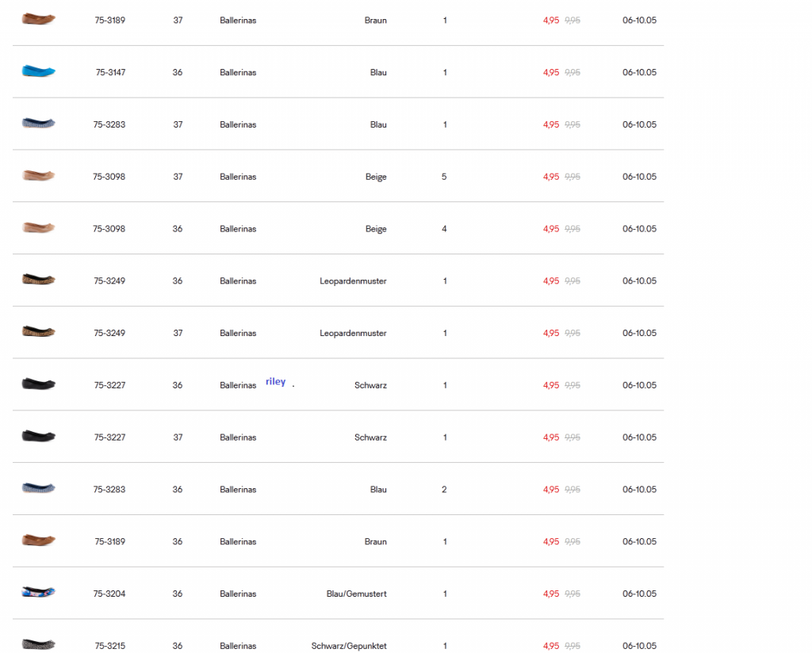The width and height of the screenshot is (812, 653).
Task: Click the bright blue ballerina shoe thumbnail
Action: [38, 71]
